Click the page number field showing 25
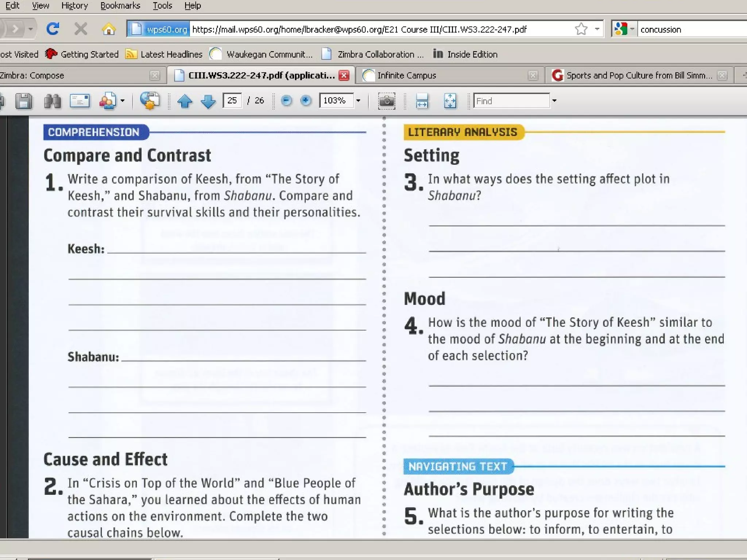 tap(232, 101)
